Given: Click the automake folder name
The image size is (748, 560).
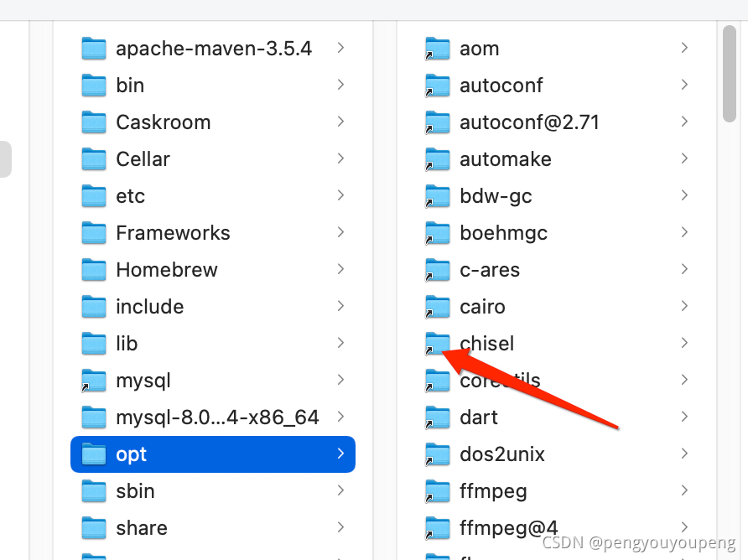Looking at the screenshot, I should point(505,159).
